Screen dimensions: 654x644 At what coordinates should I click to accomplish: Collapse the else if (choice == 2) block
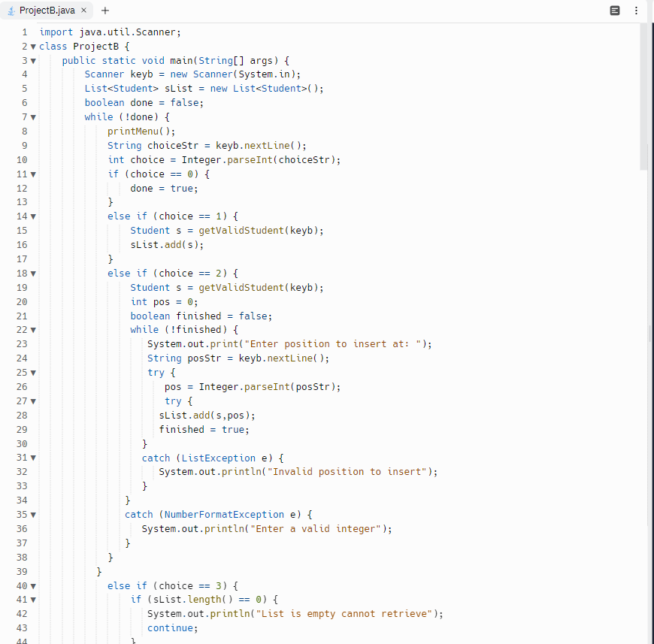[34, 273]
